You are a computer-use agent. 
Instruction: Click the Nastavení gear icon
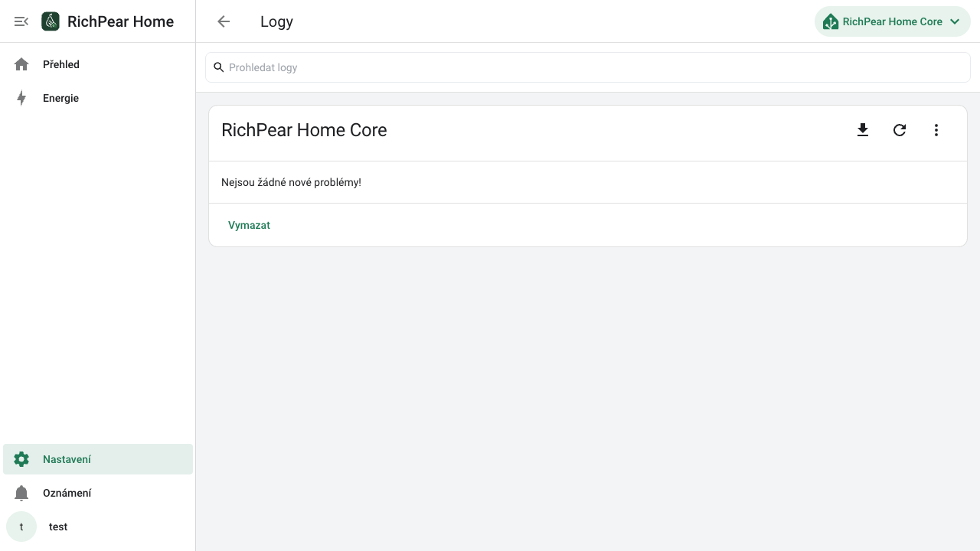(21, 459)
